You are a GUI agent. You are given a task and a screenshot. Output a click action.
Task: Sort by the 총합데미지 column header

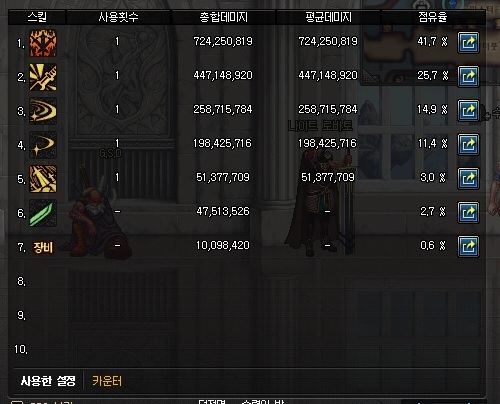223,17
